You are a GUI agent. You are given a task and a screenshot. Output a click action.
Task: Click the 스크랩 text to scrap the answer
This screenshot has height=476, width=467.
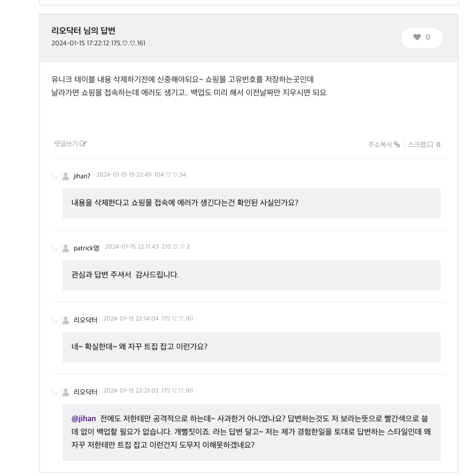[x=417, y=145]
